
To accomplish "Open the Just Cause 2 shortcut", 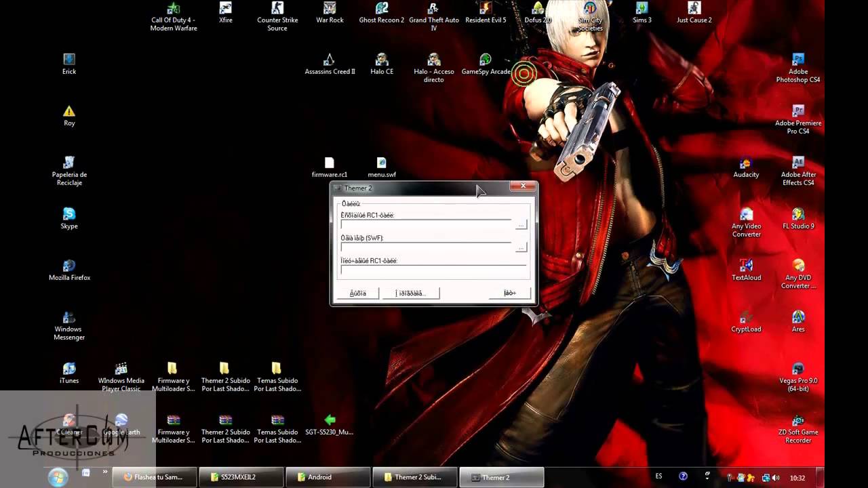I will 694,12.
